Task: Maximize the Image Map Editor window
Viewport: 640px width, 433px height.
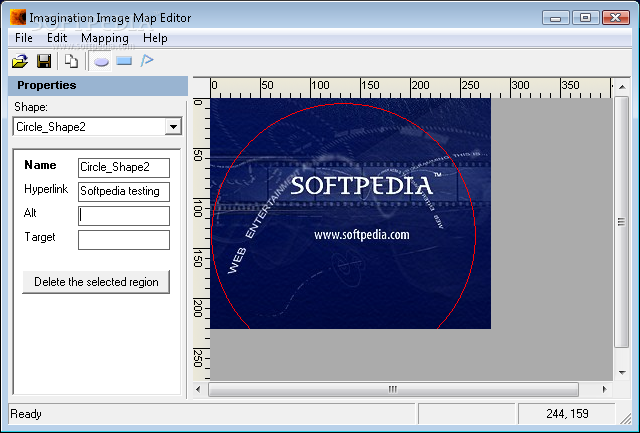Action: pyautogui.click(x=586, y=18)
